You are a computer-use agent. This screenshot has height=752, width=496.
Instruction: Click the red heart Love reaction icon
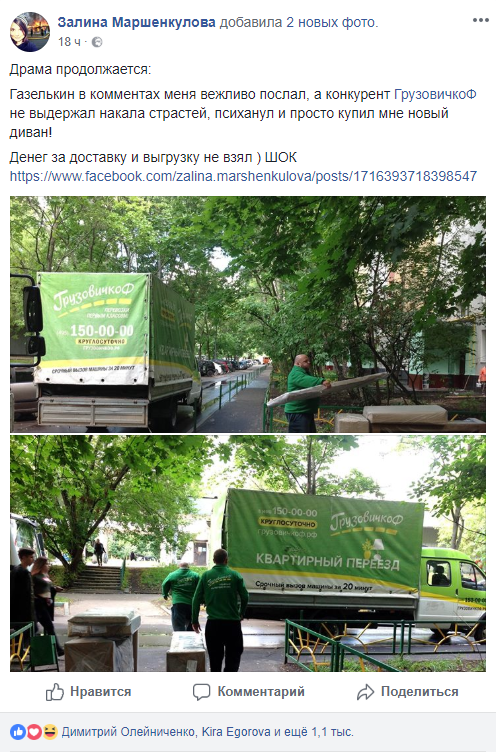coord(34,732)
